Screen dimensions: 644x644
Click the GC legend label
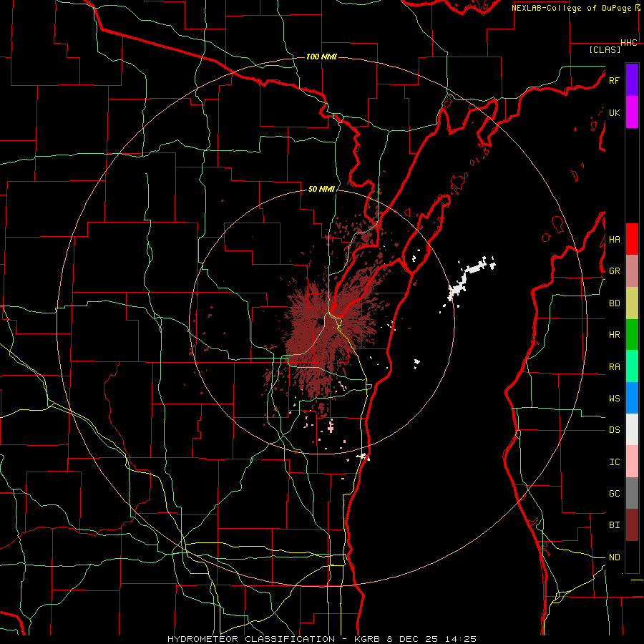[x=614, y=494]
